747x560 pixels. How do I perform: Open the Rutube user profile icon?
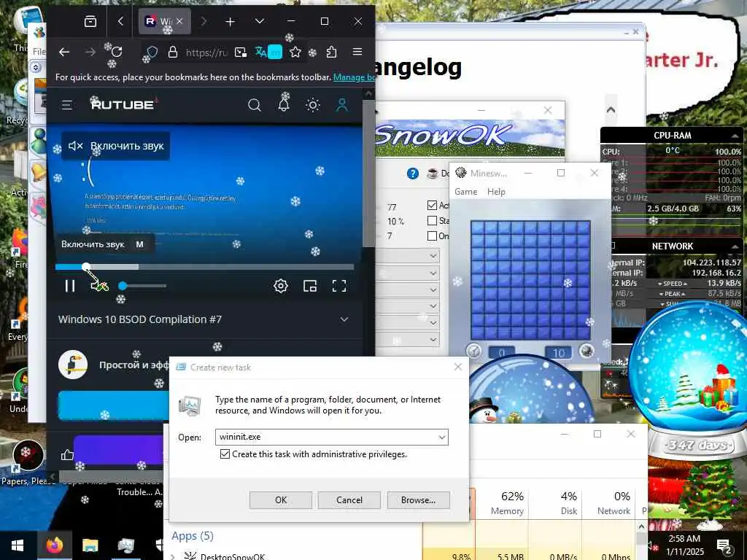click(342, 105)
